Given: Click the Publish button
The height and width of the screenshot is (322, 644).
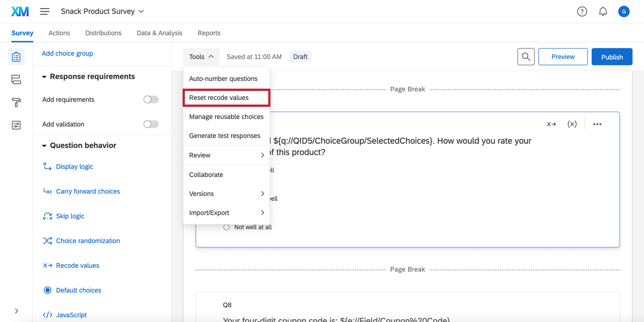Looking at the screenshot, I should pos(612,57).
